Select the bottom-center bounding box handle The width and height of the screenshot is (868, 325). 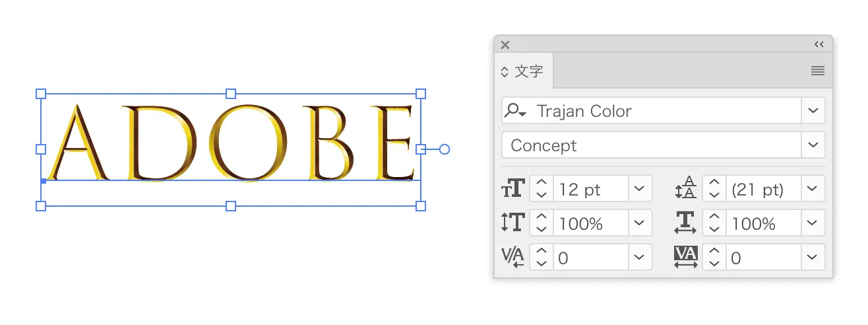[231, 206]
